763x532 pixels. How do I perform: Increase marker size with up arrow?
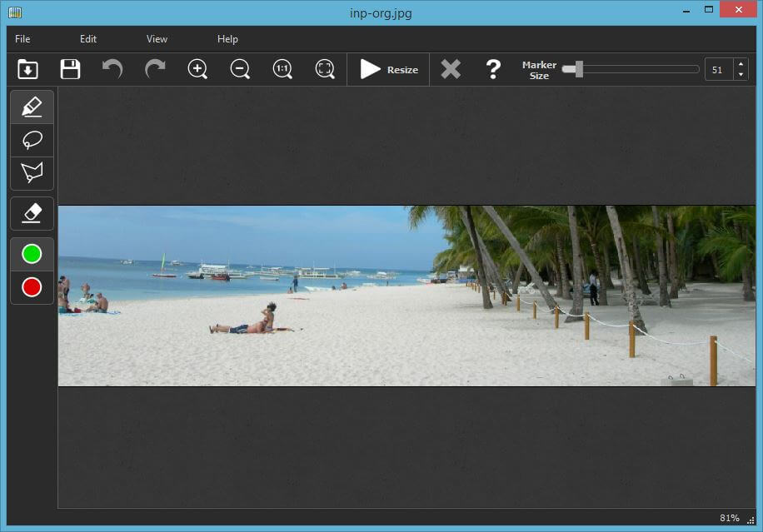741,65
